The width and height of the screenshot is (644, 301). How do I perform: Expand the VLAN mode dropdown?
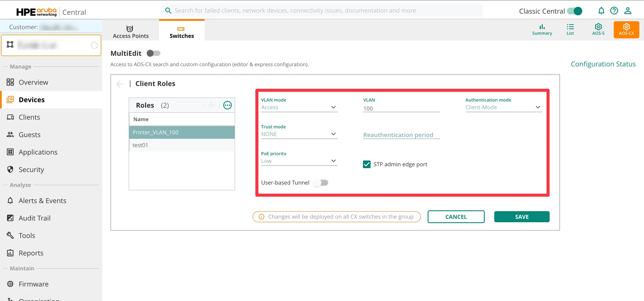(x=299, y=107)
